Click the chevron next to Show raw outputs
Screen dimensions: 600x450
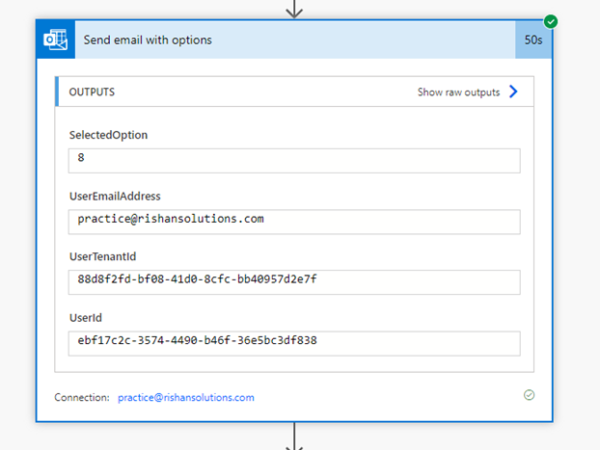tap(514, 92)
